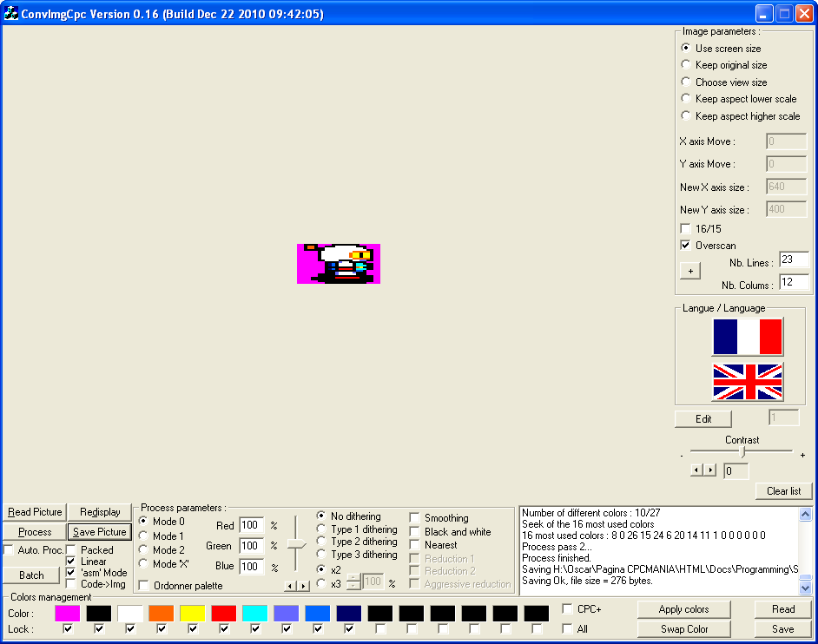
Task: Click the Read Picture button
Action: (x=35, y=512)
